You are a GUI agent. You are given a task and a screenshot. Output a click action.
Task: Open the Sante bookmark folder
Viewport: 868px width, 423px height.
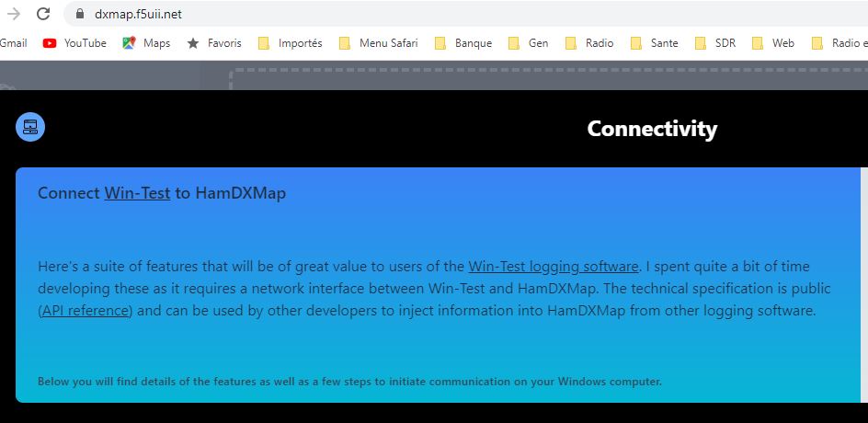pos(655,42)
